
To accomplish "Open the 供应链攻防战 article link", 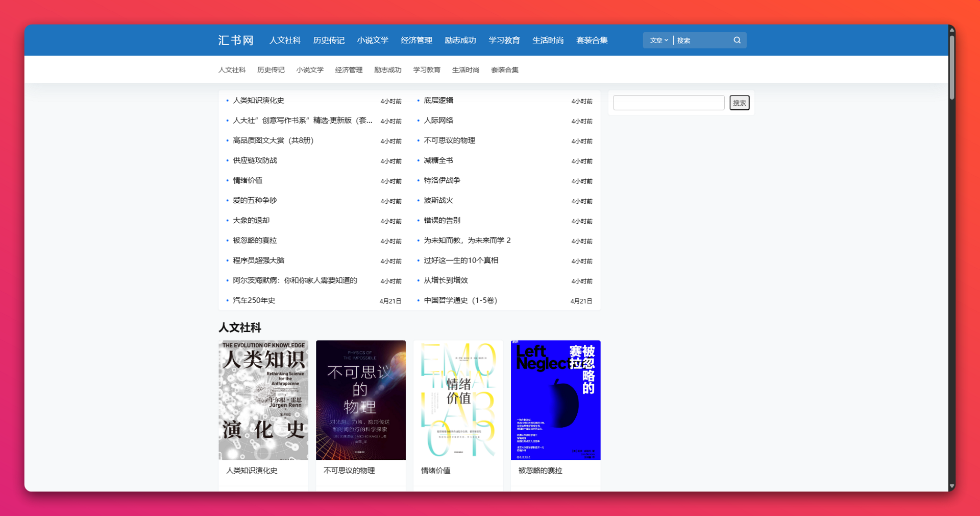I will [x=255, y=160].
